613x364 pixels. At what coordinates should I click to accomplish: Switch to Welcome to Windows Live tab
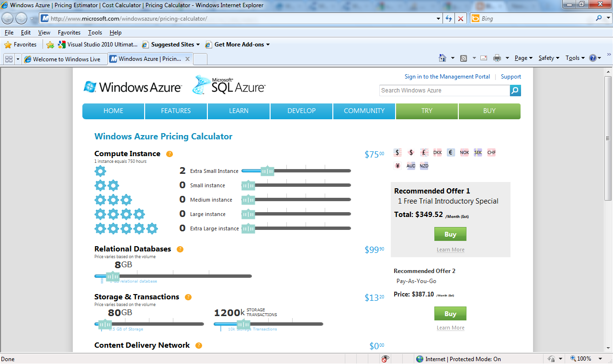64,59
